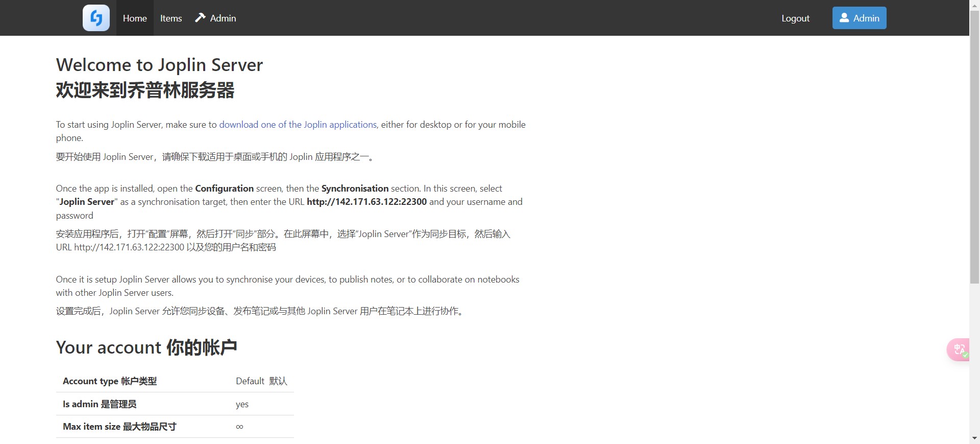Open download one of the Joplin applications link
Image resolution: width=980 pixels, height=444 pixels.
click(x=298, y=125)
